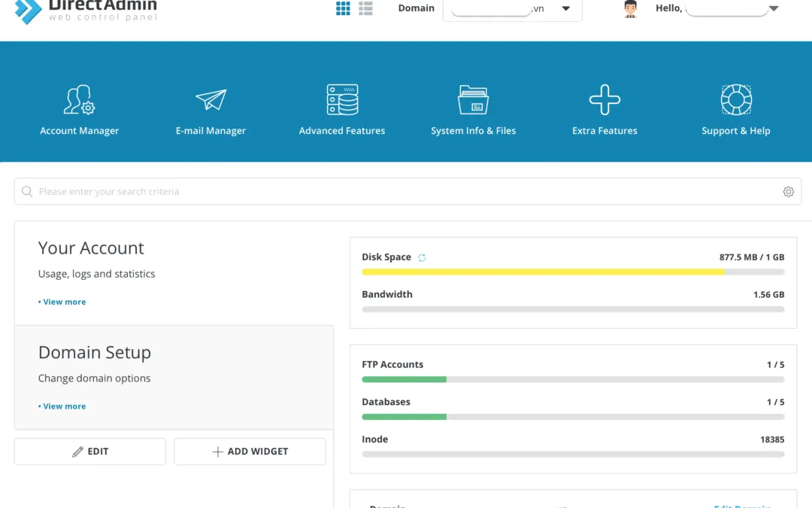Open the Edit Domain link
The height and width of the screenshot is (508, 812).
tap(741, 506)
